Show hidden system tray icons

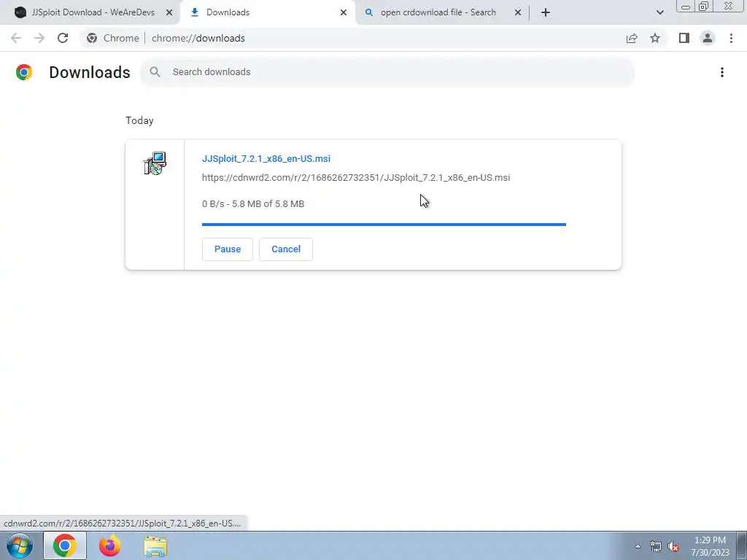[x=638, y=546]
